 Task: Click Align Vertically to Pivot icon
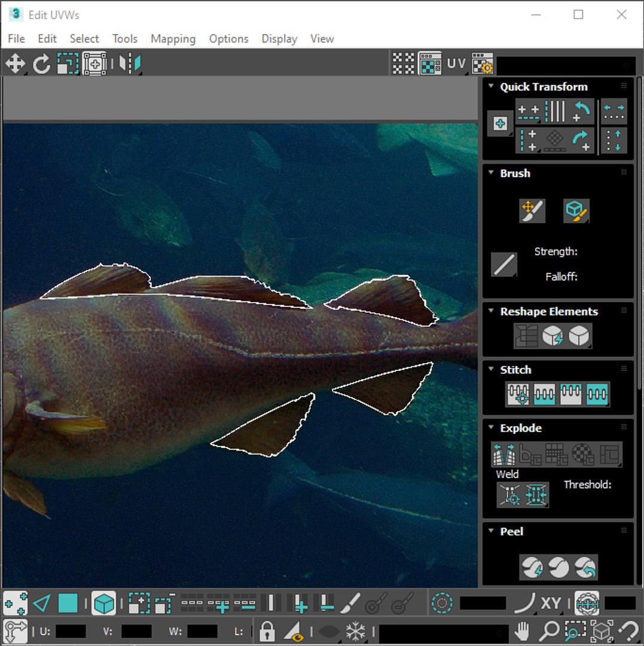pos(528,141)
